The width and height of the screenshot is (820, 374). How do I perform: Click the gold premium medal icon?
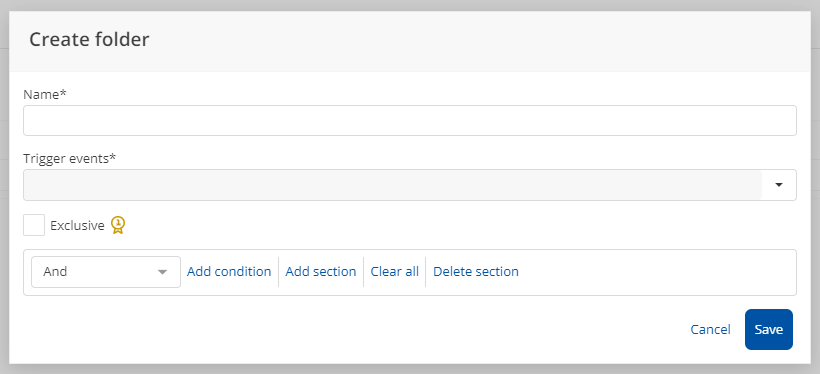(x=118, y=225)
